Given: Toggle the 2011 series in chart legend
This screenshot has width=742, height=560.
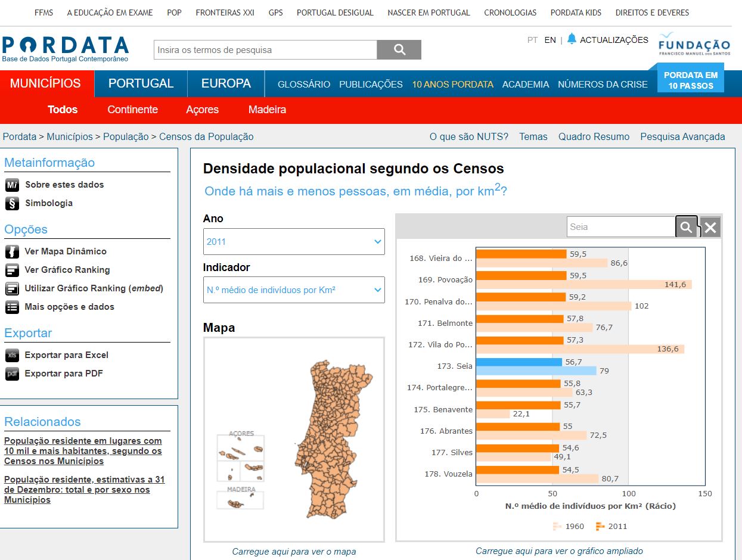Looking at the screenshot, I should click(x=611, y=526).
